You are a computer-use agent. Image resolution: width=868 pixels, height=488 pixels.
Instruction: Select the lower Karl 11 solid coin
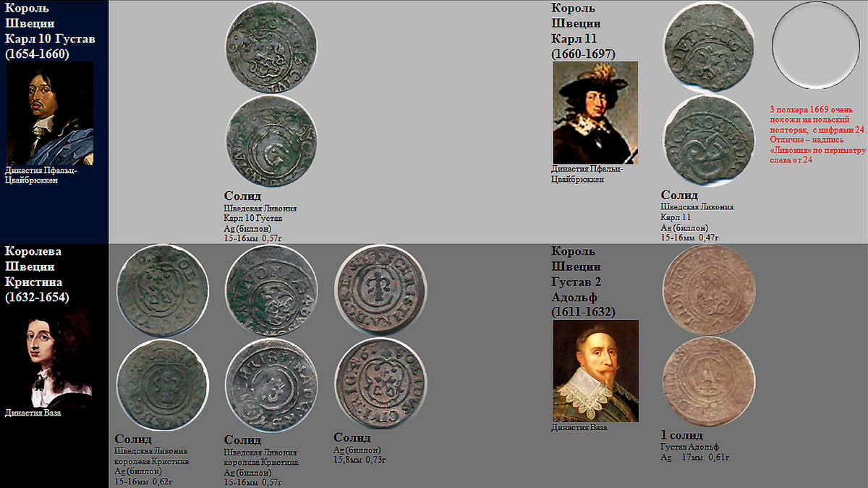[709, 141]
